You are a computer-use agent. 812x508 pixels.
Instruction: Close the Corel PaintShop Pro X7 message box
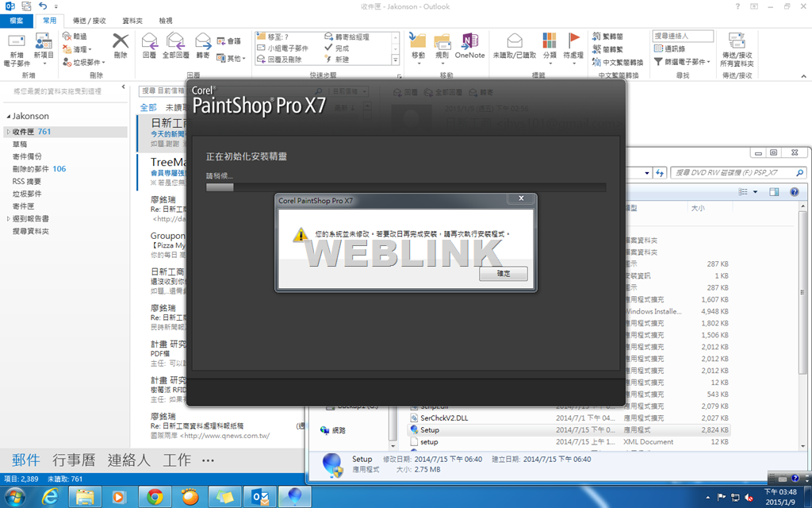click(521, 198)
